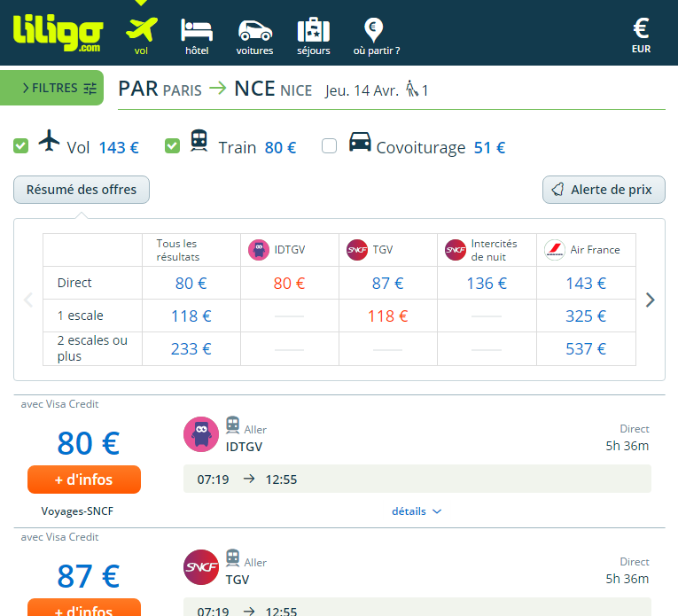The height and width of the screenshot is (616, 678).
Task: Click the train icon beside Aller TGV
Action: click(x=232, y=558)
